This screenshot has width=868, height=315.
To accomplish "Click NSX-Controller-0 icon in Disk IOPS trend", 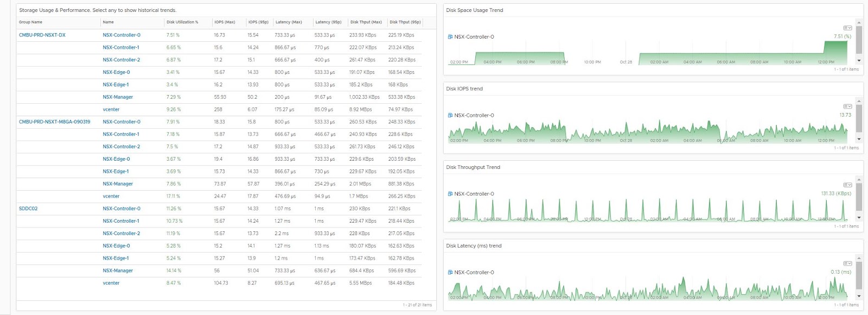I will [450, 116].
